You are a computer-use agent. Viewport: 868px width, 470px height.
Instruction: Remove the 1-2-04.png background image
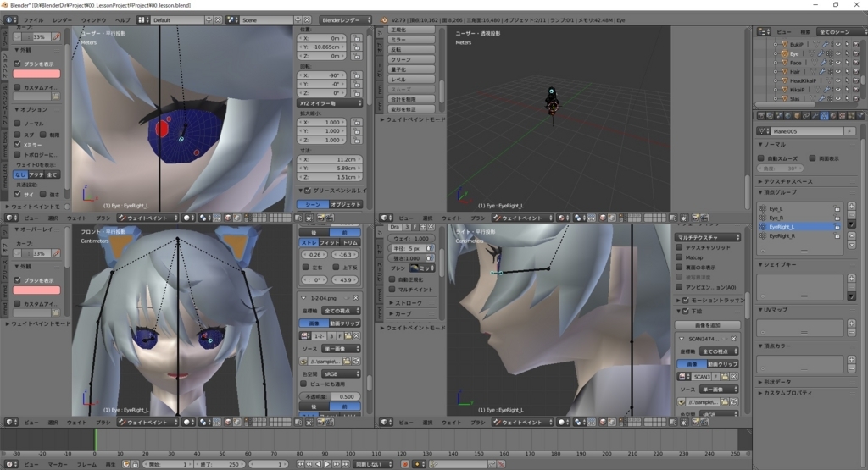pyautogui.click(x=356, y=298)
